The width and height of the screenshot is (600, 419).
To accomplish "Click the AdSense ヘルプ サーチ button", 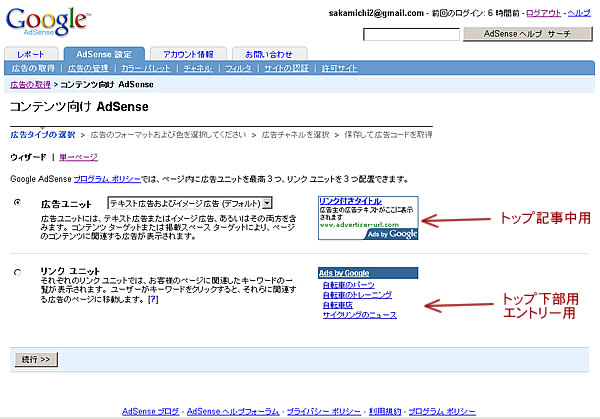I will click(526, 33).
